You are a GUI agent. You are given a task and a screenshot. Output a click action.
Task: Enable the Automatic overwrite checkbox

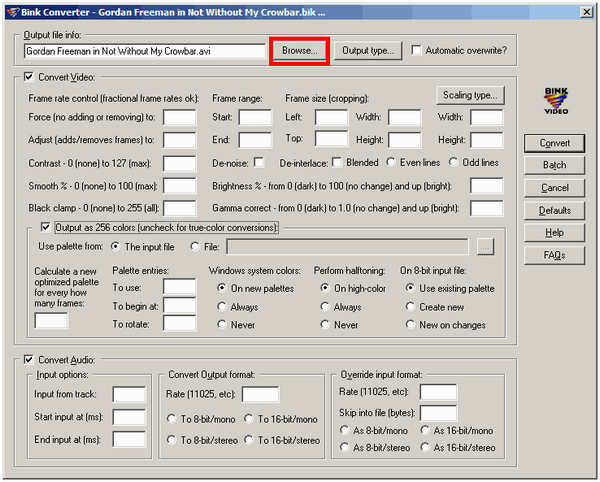coord(416,50)
